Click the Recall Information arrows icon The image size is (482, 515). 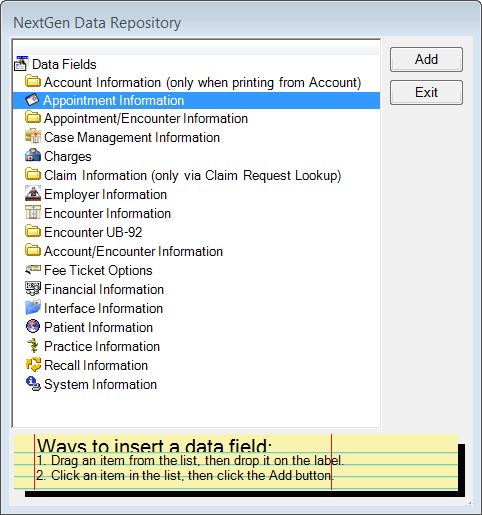pos(33,364)
